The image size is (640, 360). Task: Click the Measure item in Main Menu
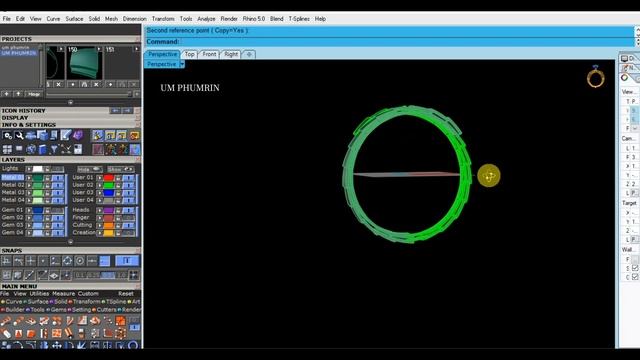click(63, 293)
